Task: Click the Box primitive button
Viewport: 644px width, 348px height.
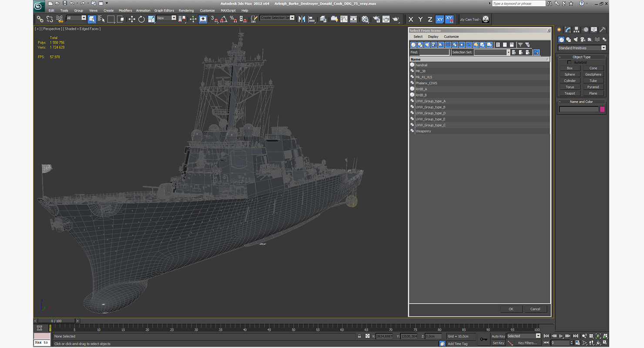Action: coord(570,68)
